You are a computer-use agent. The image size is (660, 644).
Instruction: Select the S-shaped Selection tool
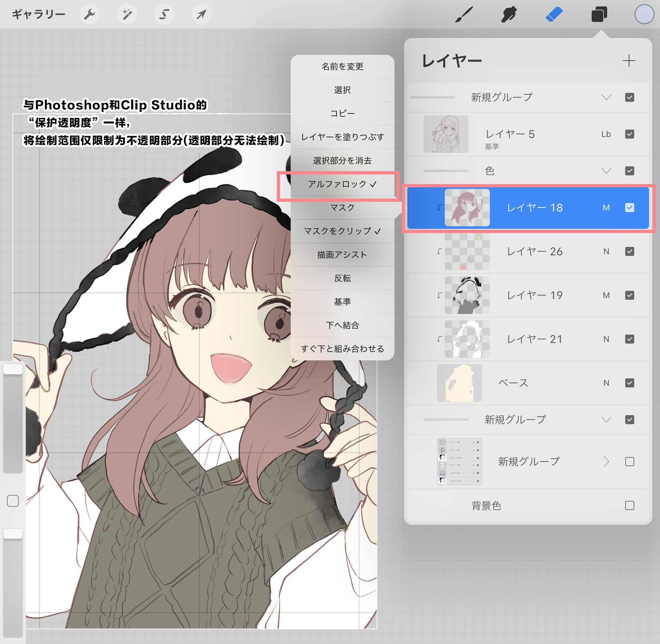coord(164,14)
